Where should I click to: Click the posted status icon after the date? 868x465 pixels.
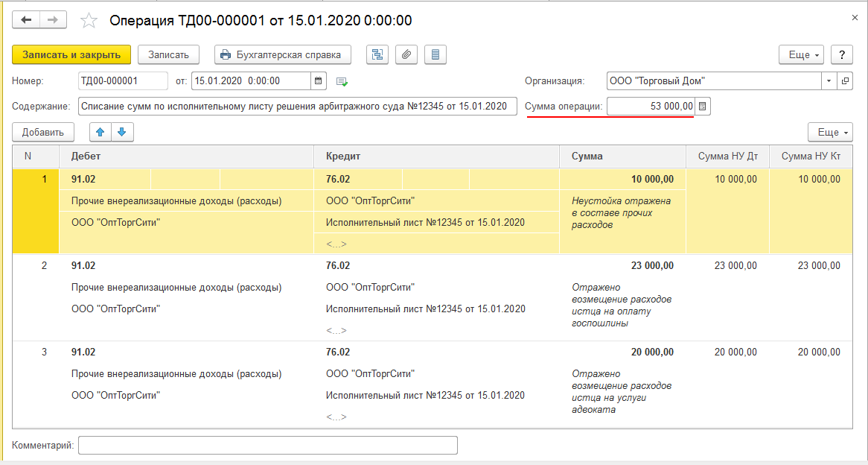point(342,81)
